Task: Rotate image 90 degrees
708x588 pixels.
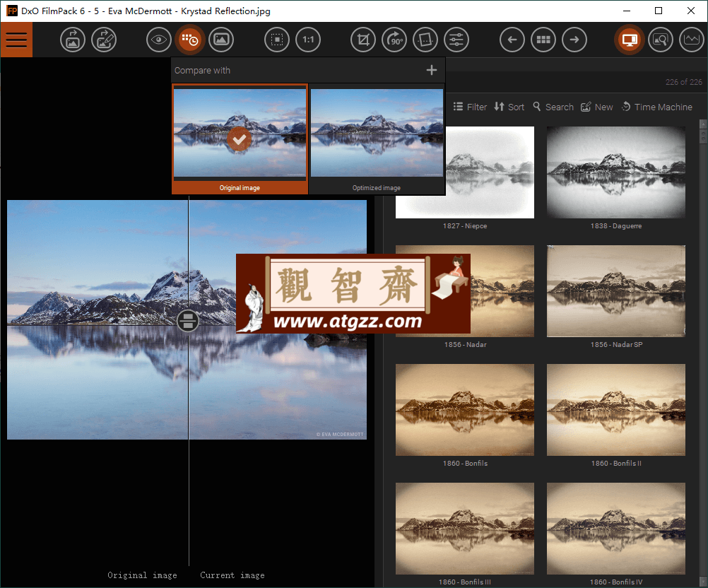Action: 394,40
